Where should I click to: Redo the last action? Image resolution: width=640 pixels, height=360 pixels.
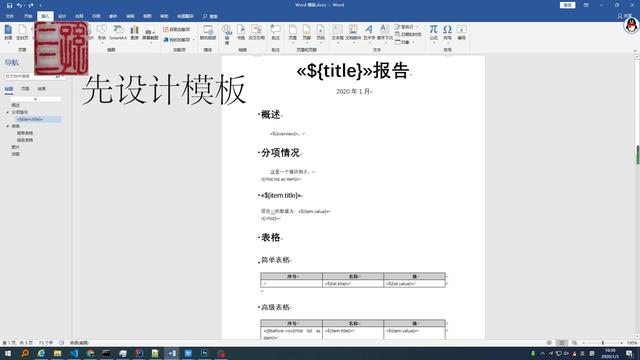pyautogui.click(x=31, y=5)
